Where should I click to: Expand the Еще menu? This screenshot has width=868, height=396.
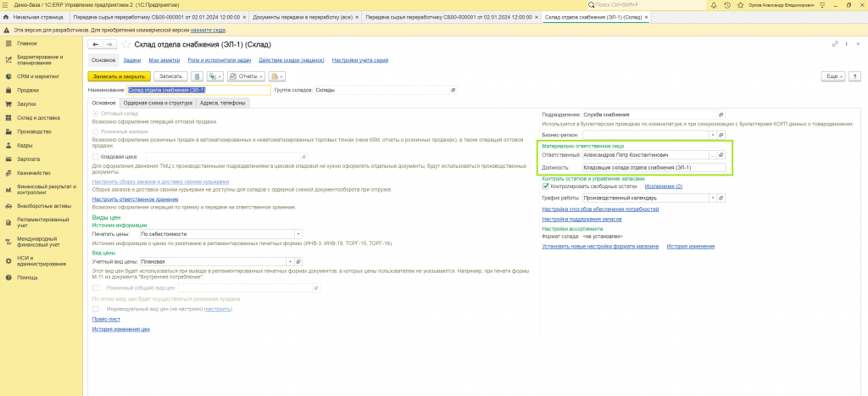coord(834,76)
